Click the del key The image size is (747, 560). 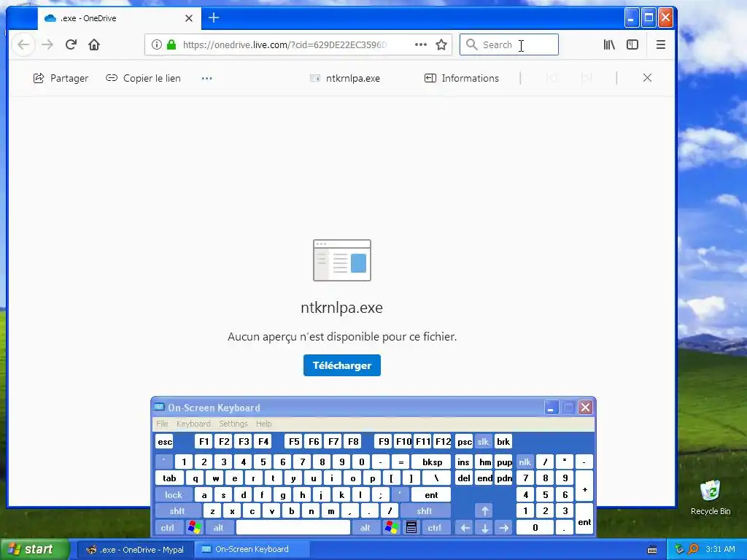(464, 478)
